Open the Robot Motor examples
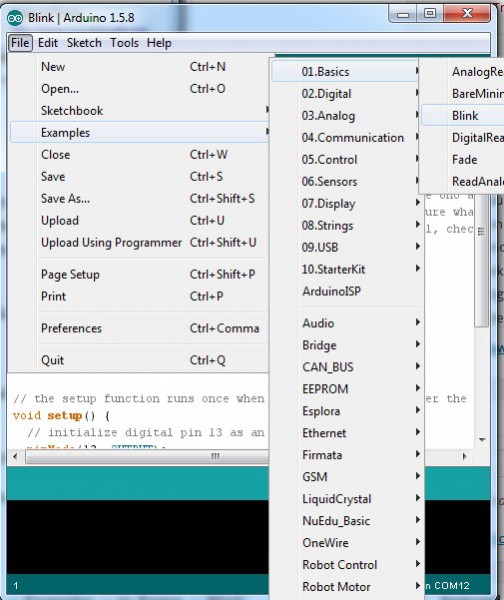The image size is (504, 600). 346,587
